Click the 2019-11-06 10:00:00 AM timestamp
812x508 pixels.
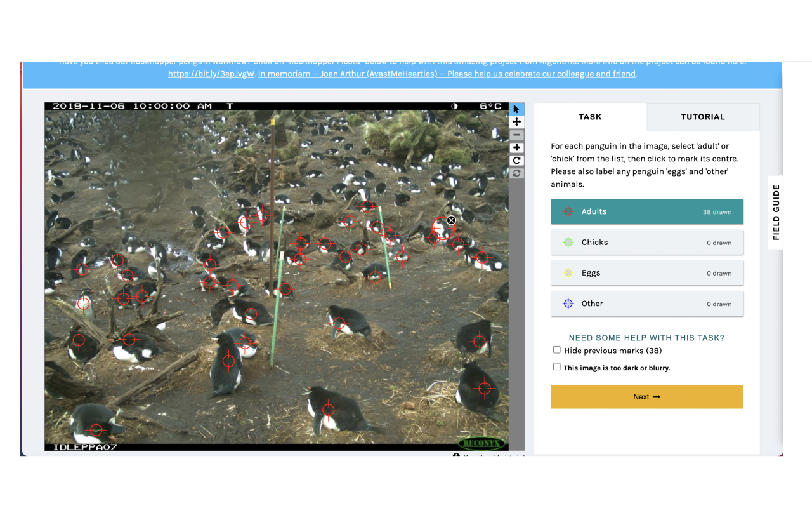click(x=131, y=106)
